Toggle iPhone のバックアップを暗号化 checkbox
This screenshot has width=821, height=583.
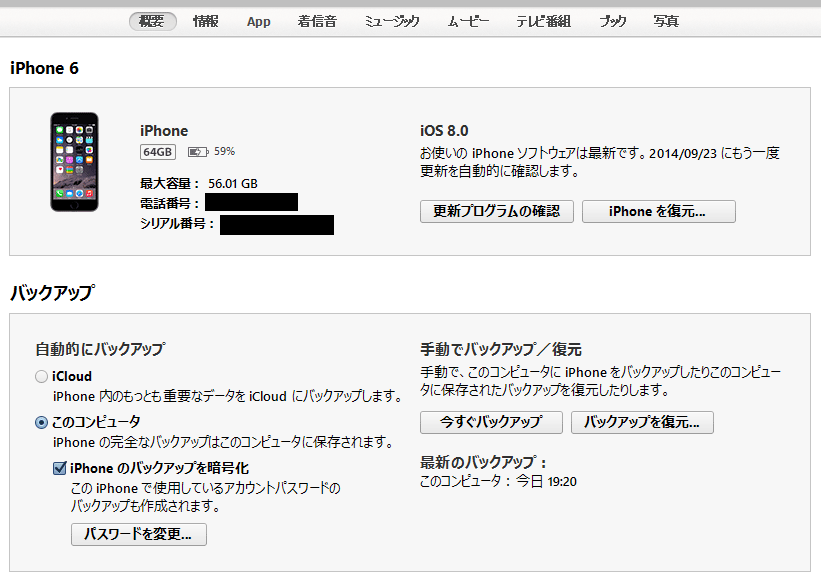60,468
